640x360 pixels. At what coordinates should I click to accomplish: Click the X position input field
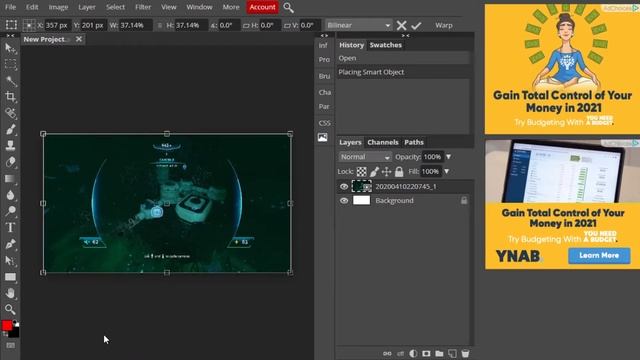[57, 25]
